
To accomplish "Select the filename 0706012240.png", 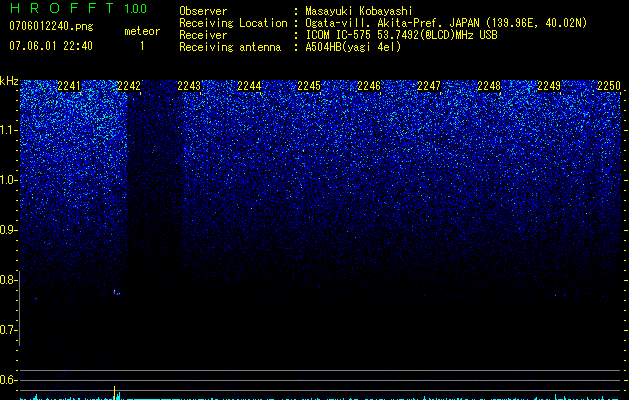I will click(51, 26).
